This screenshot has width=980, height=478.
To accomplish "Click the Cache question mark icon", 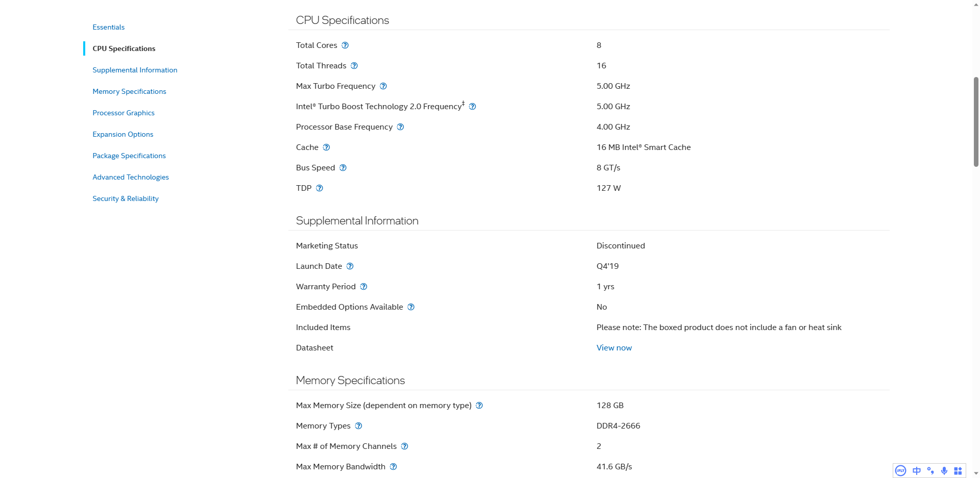I will (327, 147).
